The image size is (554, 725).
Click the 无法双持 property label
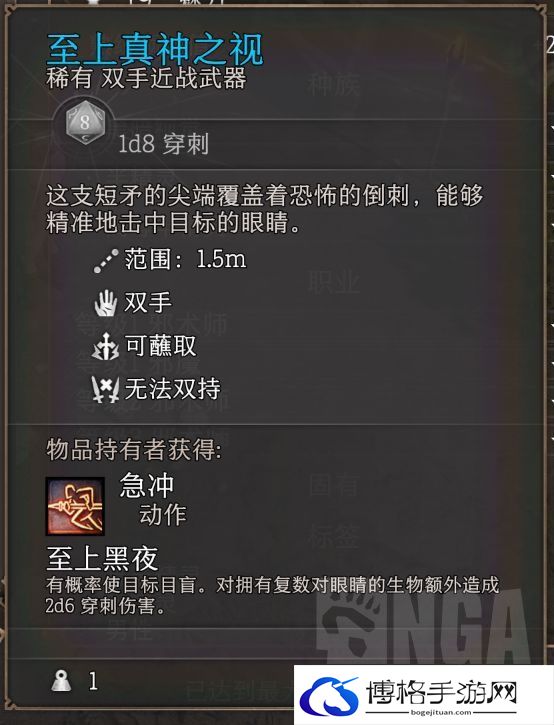pos(172,388)
